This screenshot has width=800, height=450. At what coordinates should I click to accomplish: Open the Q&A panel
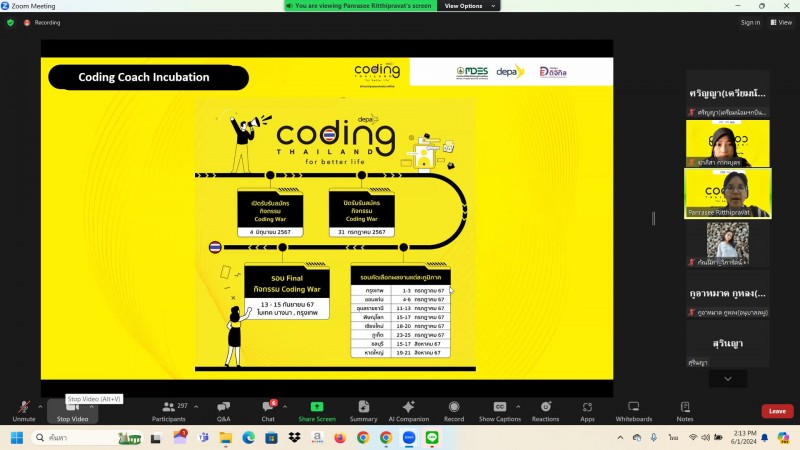pyautogui.click(x=223, y=411)
